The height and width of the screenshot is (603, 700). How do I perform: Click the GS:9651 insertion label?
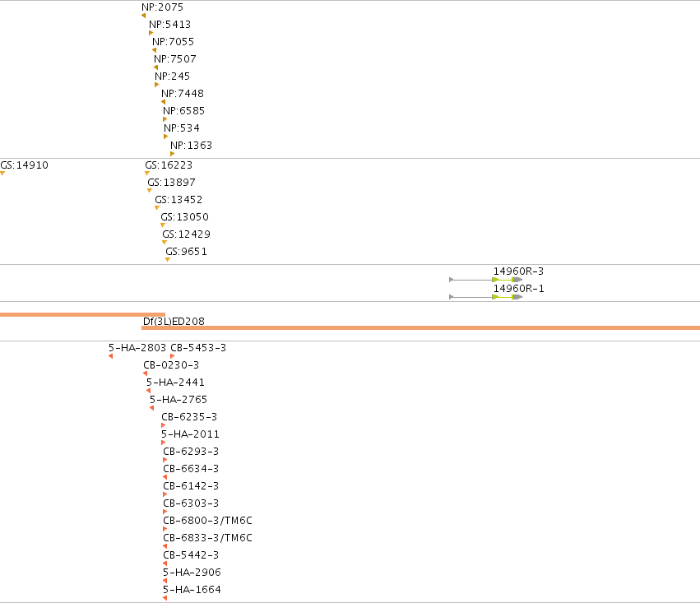click(187, 252)
